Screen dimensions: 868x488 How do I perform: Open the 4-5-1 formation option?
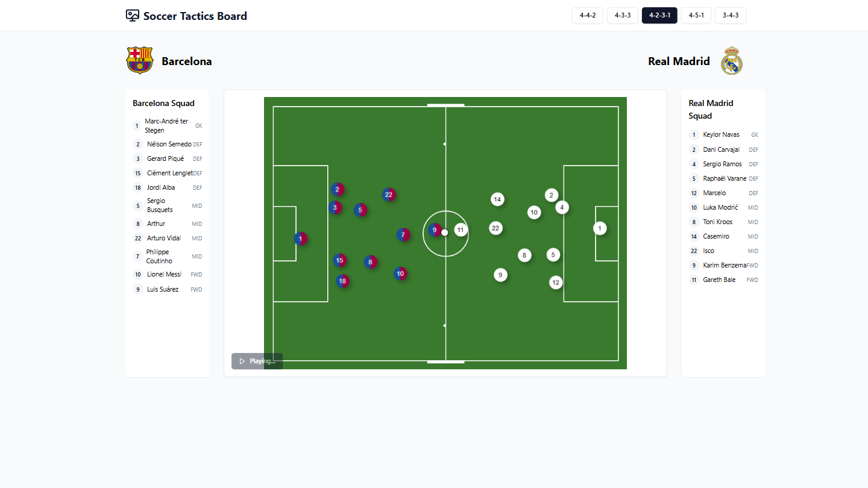click(696, 15)
